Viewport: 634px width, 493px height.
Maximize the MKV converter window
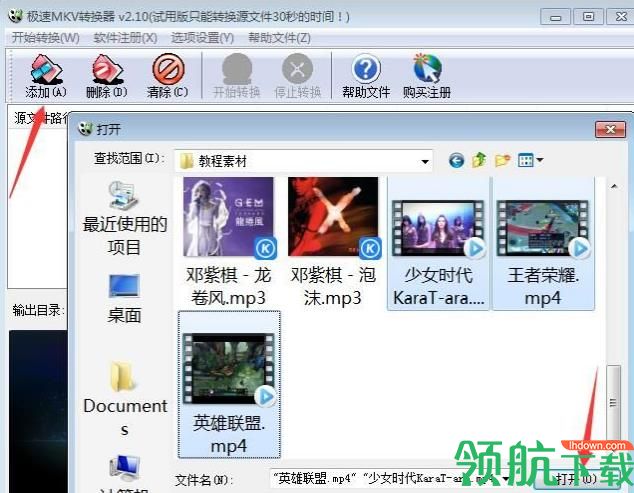[588, 17]
